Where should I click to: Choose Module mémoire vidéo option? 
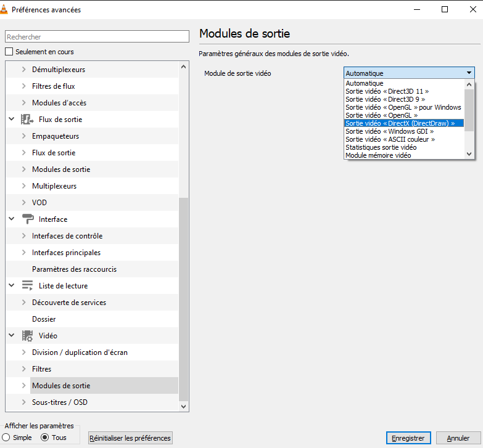(x=403, y=155)
